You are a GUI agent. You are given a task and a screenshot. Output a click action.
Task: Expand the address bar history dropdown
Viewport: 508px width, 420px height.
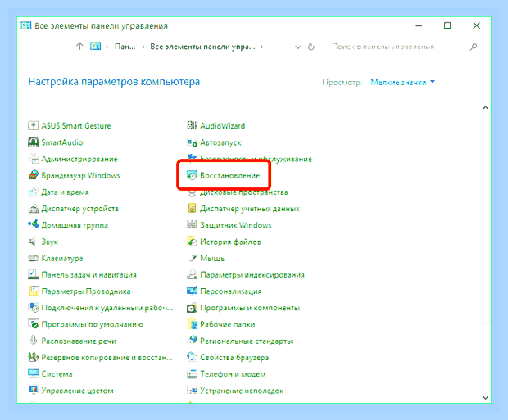click(x=297, y=47)
